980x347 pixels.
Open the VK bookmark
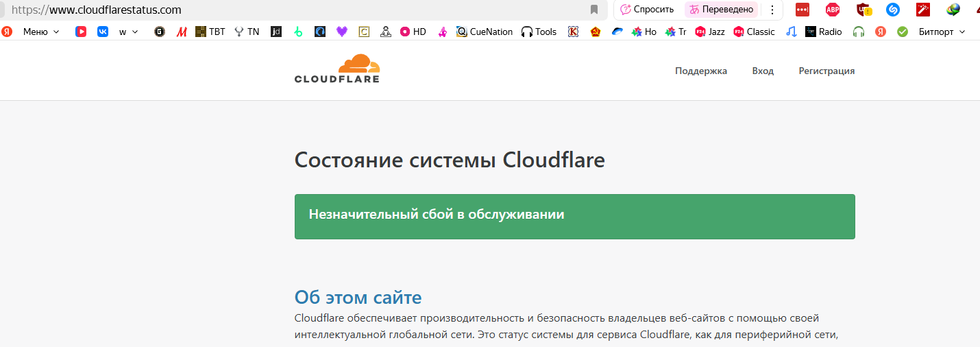(103, 32)
